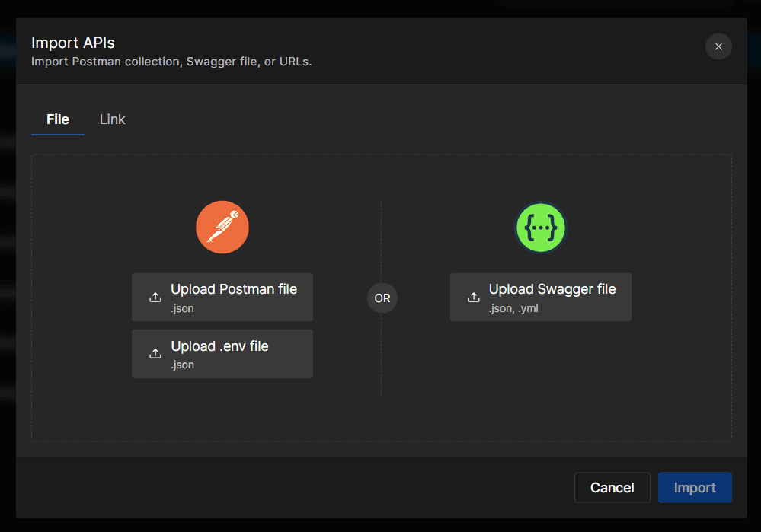Click the green Swagger logo
Image resolution: width=761 pixels, height=532 pixels.
click(541, 227)
